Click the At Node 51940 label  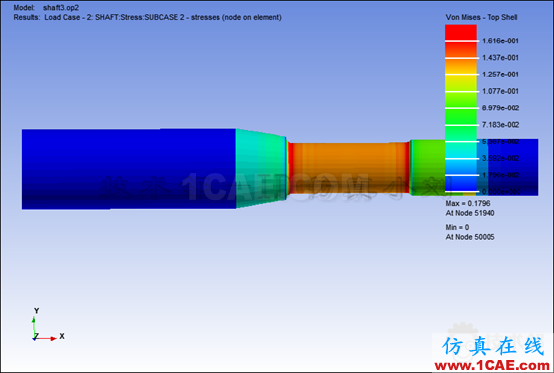[470, 213]
